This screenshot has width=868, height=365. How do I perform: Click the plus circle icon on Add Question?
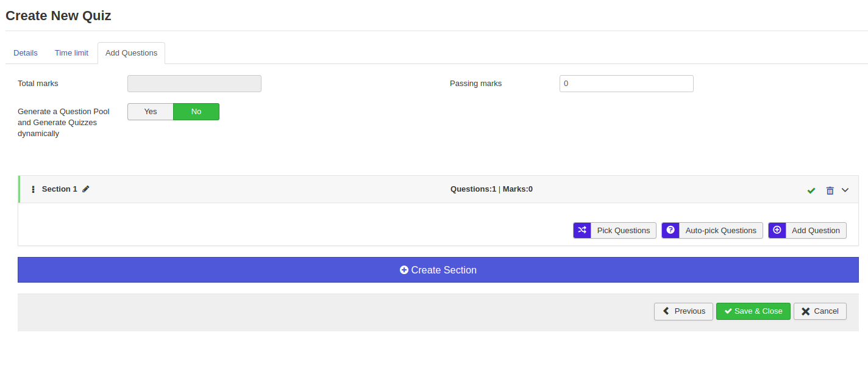click(777, 230)
